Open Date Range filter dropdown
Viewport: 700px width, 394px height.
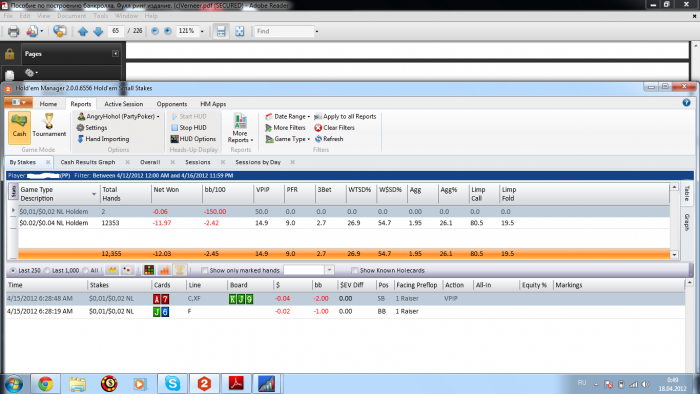coord(288,116)
